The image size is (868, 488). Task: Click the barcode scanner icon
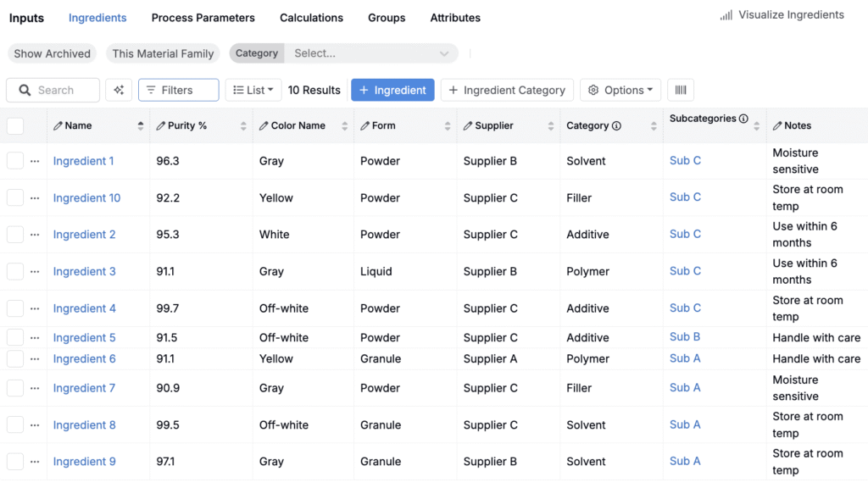coord(681,90)
